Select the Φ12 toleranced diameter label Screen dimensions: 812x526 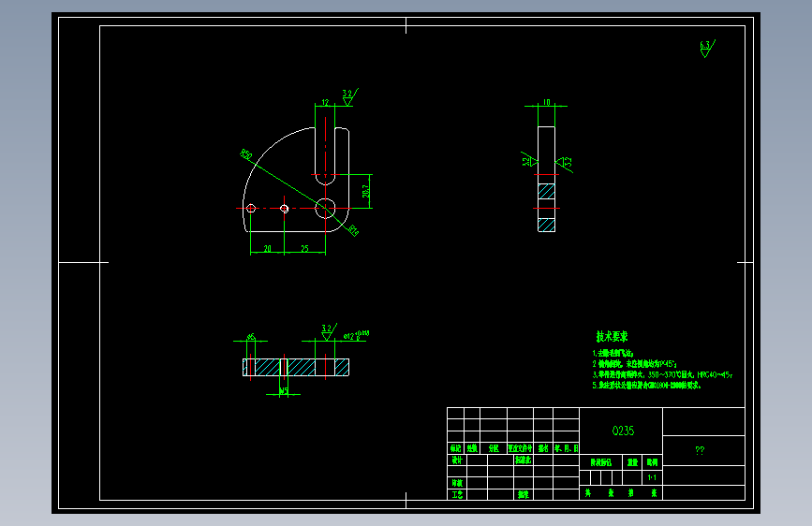click(x=356, y=335)
